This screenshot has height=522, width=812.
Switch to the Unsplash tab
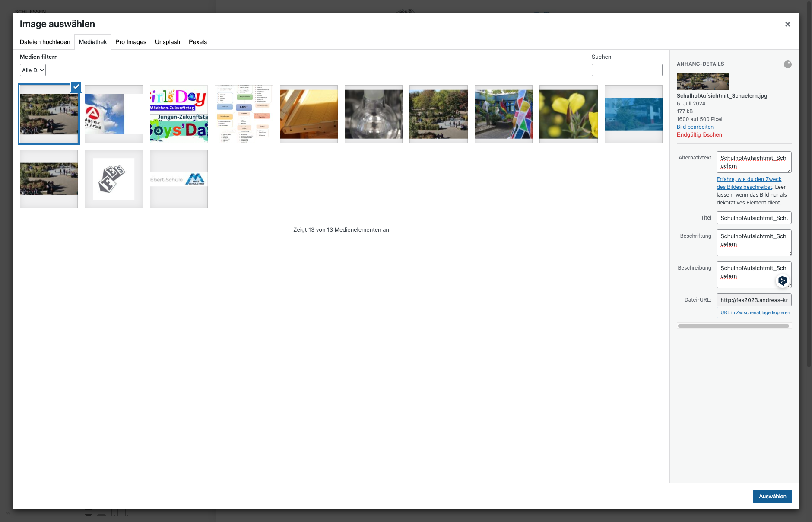pyautogui.click(x=167, y=42)
